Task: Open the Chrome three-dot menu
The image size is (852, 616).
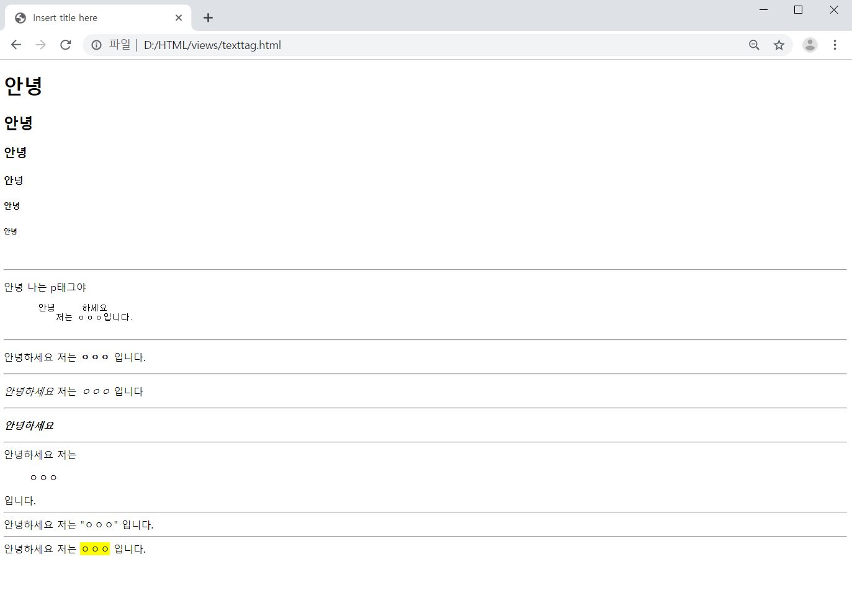Action: point(835,45)
